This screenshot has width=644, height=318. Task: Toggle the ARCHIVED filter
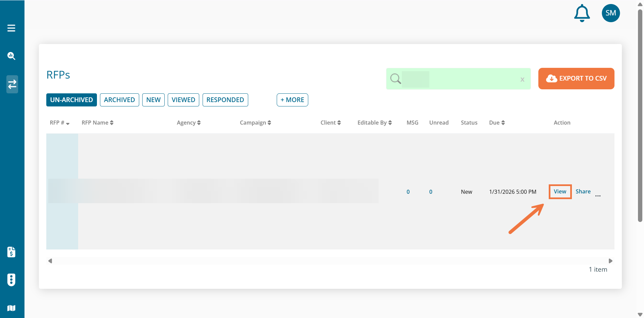[119, 100]
